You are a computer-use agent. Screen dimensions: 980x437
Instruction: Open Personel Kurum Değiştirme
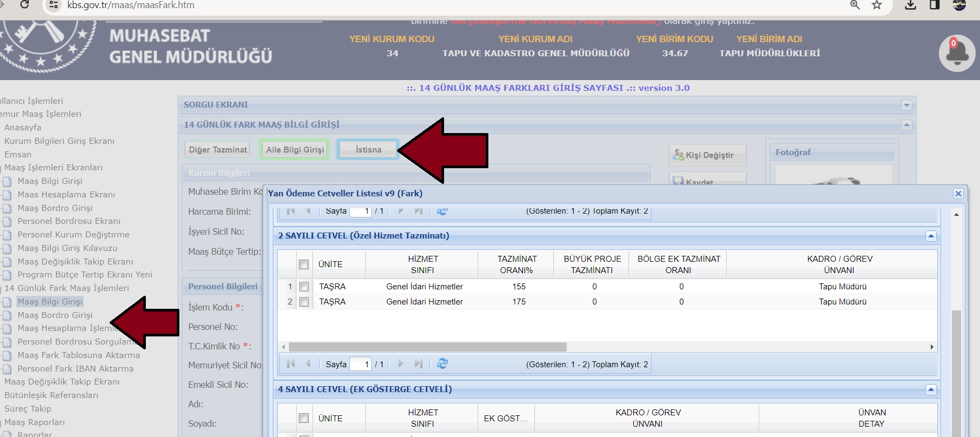point(73,235)
